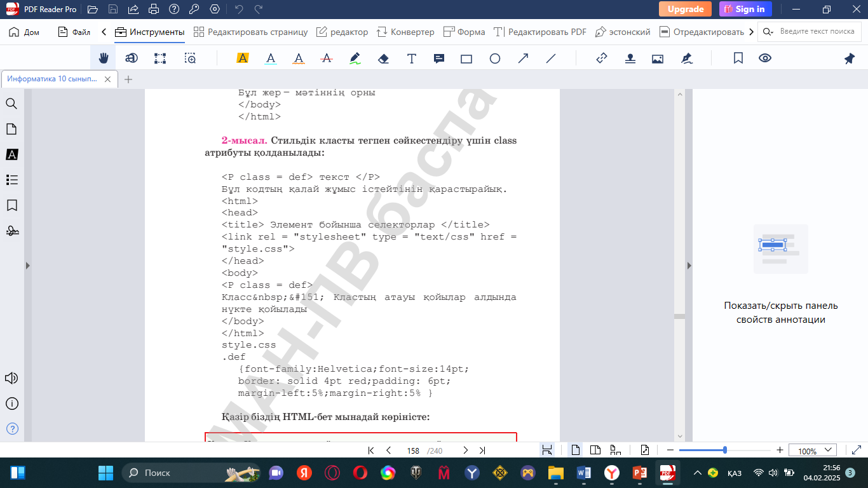The image size is (868, 488).
Task: Select the Circle shape tool
Action: 495,58
